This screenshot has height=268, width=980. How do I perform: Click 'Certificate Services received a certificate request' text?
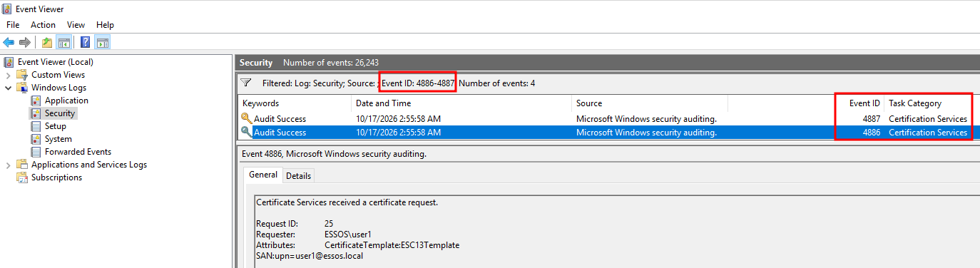tap(347, 202)
